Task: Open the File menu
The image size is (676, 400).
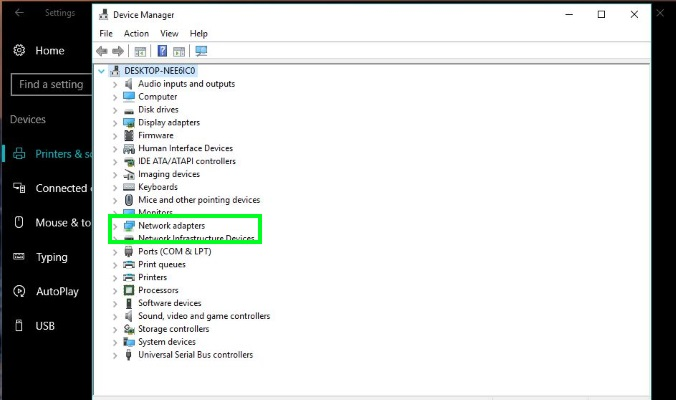Action: 106,34
